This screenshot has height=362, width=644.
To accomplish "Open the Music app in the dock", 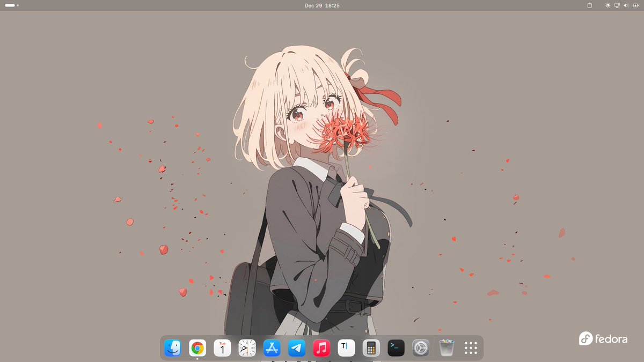I will (321, 348).
